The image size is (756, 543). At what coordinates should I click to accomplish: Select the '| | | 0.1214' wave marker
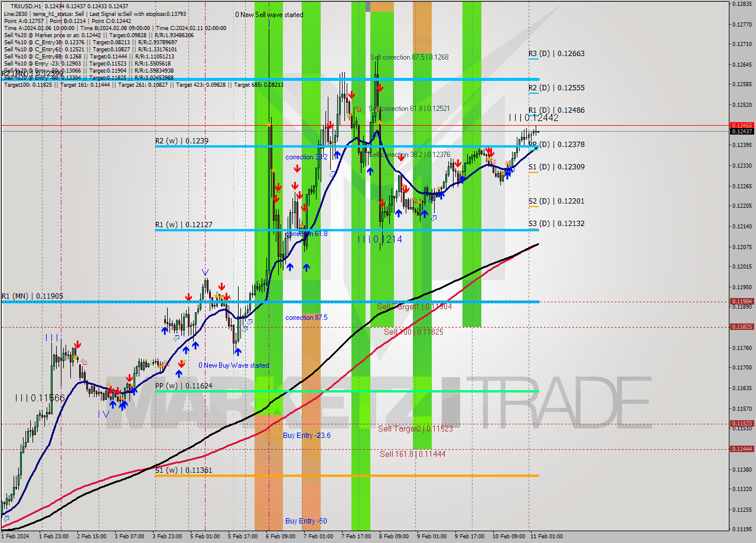click(380, 239)
